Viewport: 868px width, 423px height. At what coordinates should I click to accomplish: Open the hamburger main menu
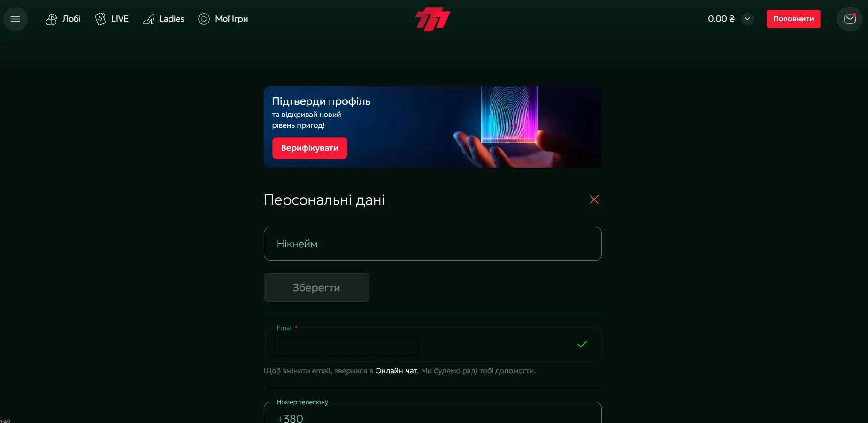click(x=15, y=19)
